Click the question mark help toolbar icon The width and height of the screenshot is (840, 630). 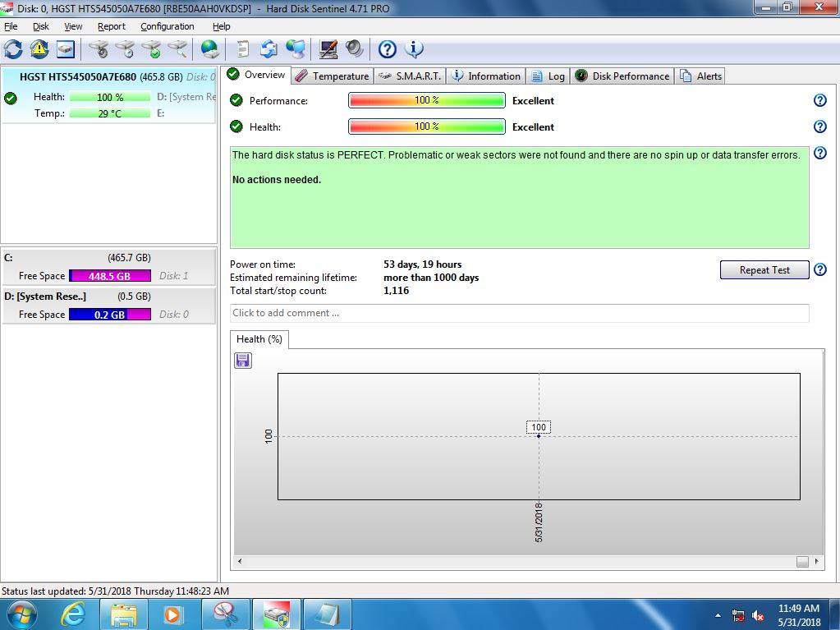coord(388,49)
